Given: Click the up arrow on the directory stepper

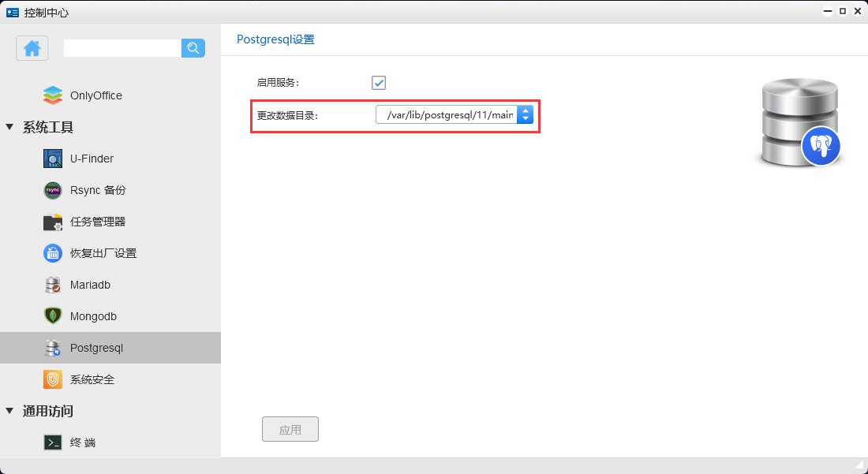Looking at the screenshot, I should (526, 110).
